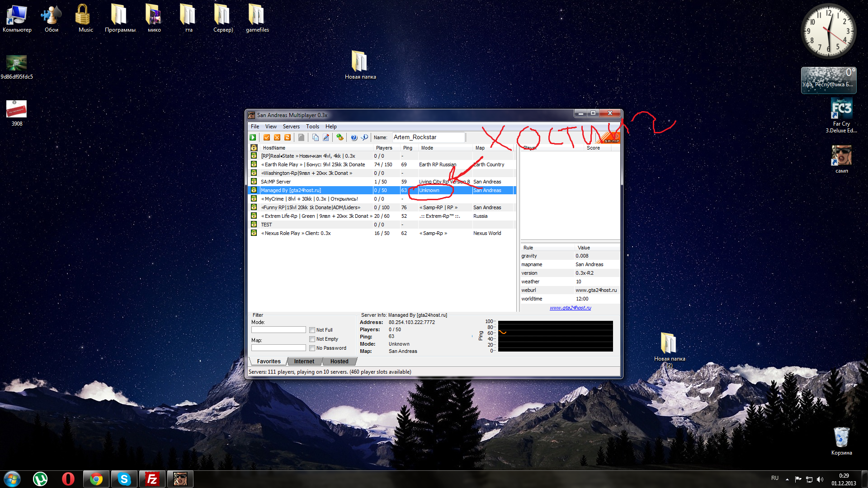
Task: Click the About info bubble icon
Action: click(364, 137)
